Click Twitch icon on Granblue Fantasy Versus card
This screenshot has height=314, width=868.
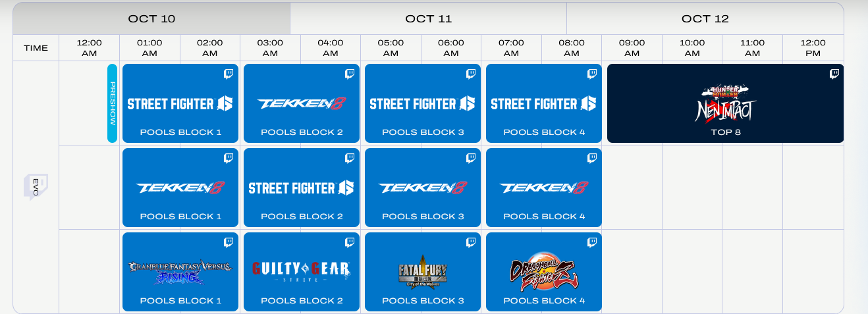pos(229,243)
